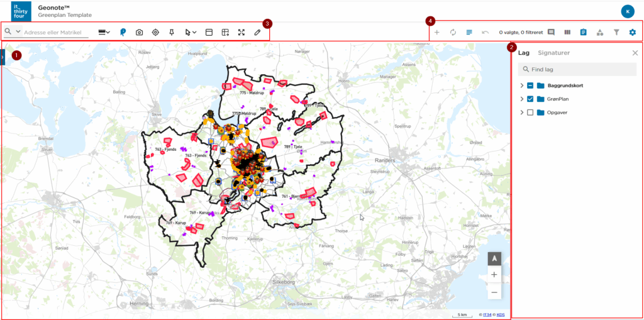Open the KDS attribution link
The width and height of the screenshot is (644, 320).
coord(501,314)
